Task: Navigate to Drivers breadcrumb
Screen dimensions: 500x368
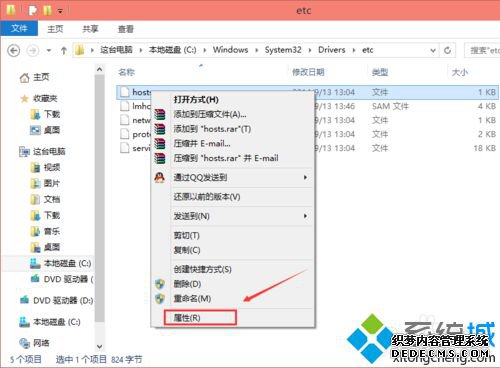Action: (332, 50)
